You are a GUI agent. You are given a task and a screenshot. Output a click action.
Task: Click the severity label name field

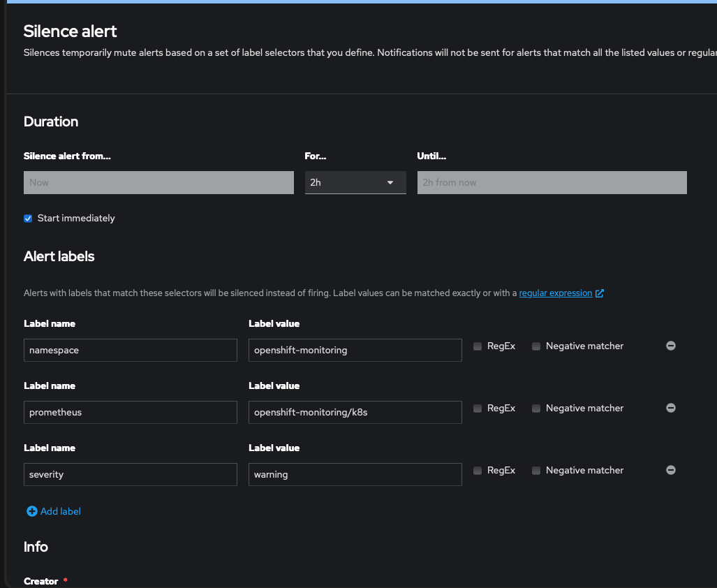coord(130,474)
